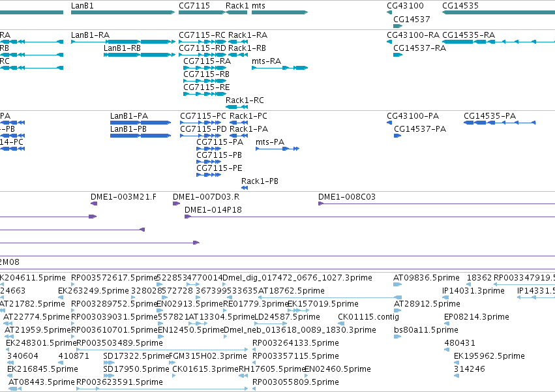Select protein CG7115-PB
Viewport: 555px width, 392px height.
(209, 162)
